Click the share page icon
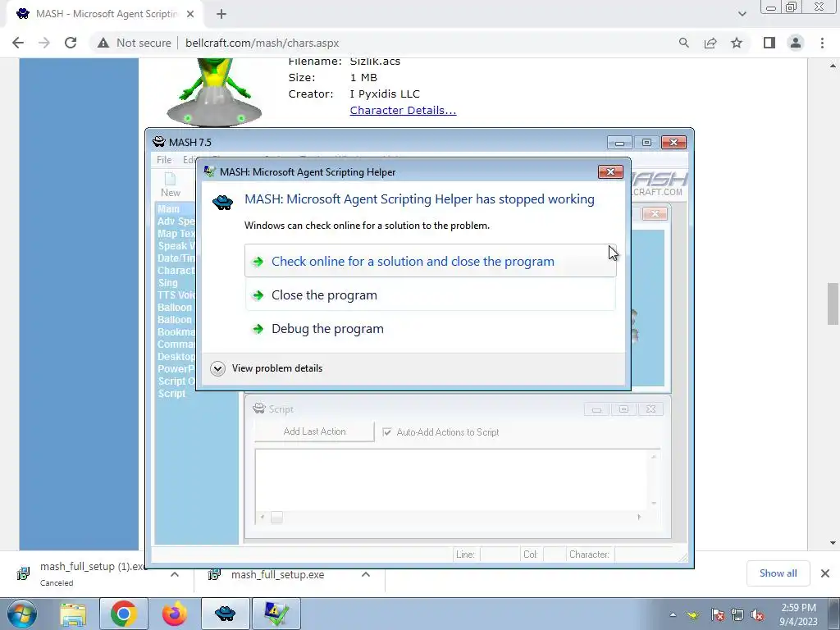The height and width of the screenshot is (630, 840). [x=710, y=43]
